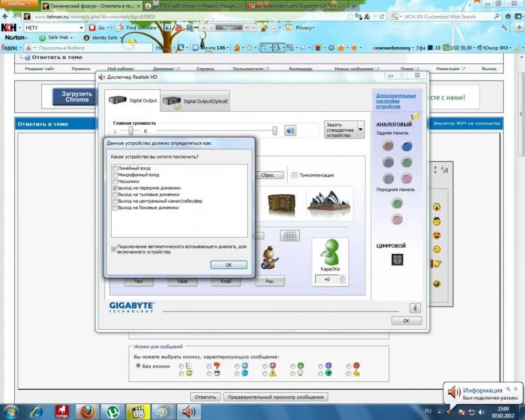Open Дополнительные настройки устройства link

[x=396, y=101]
